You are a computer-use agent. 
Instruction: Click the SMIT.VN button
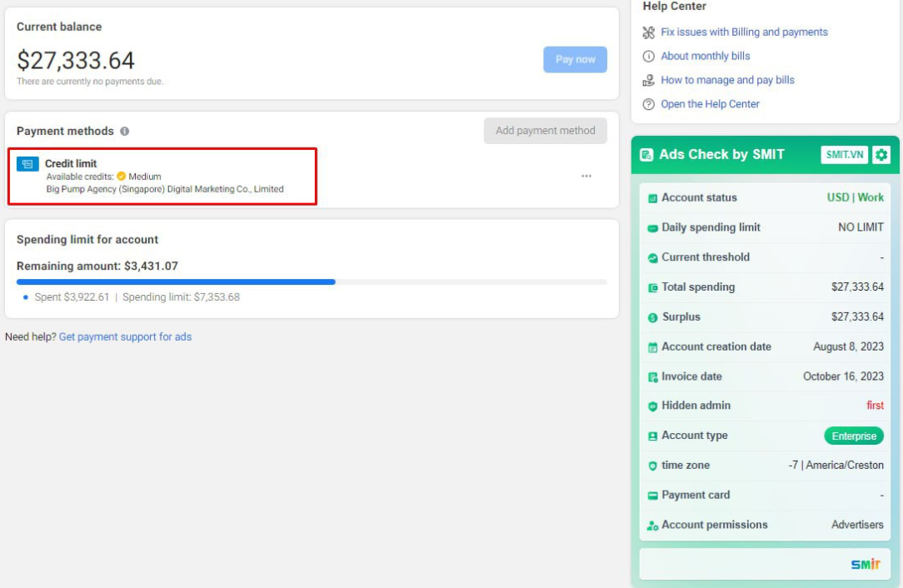click(844, 155)
